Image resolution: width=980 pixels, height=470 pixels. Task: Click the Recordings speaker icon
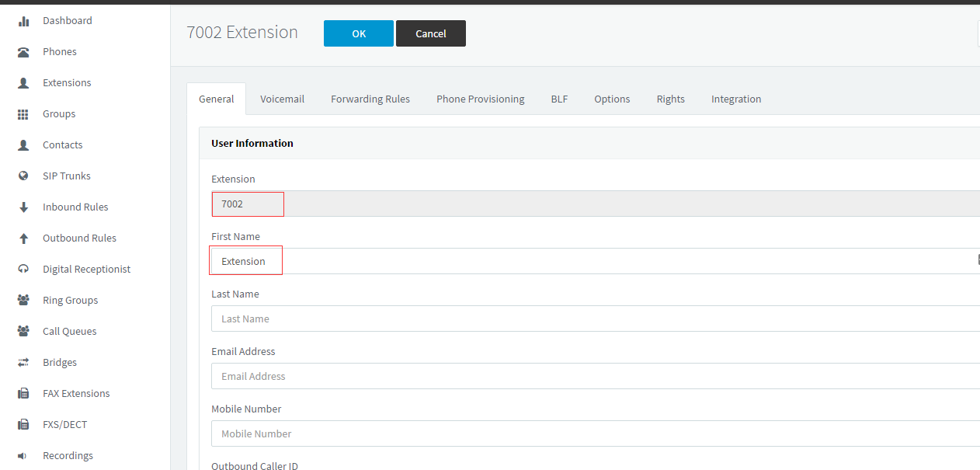coord(23,456)
